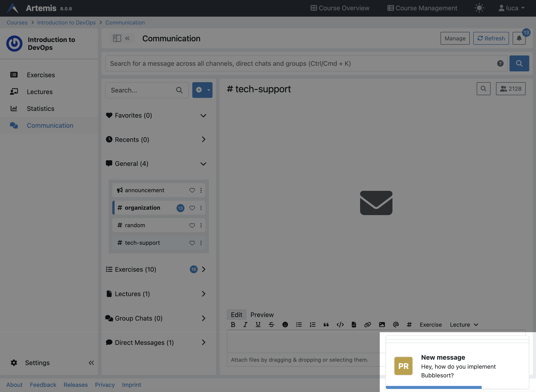Screen dimensions: 536x392
Task: Insert an emoji into the message
Action: click(x=285, y=325)
